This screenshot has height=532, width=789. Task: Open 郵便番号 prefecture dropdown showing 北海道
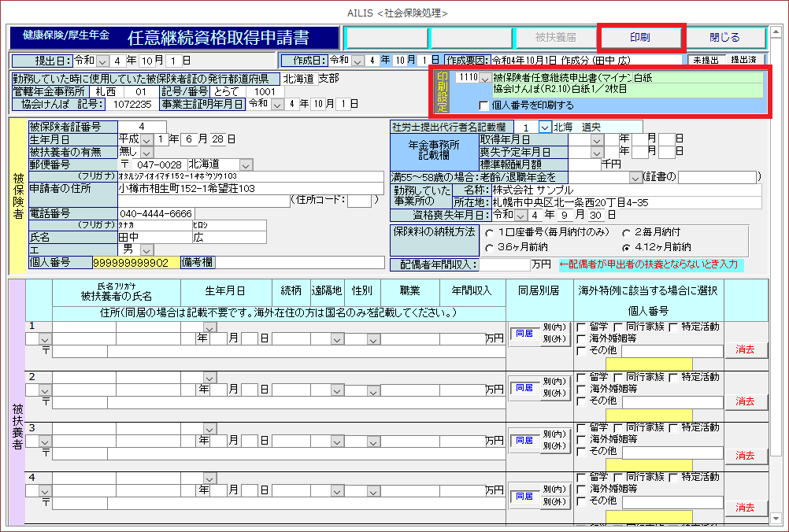tap(246, 164)
